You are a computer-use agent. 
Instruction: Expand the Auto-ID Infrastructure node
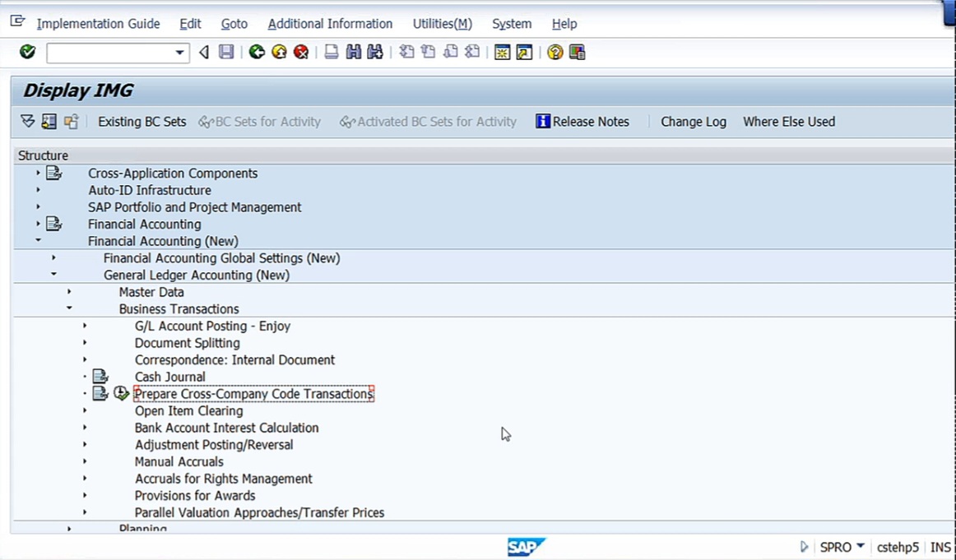tap(38, 190)
